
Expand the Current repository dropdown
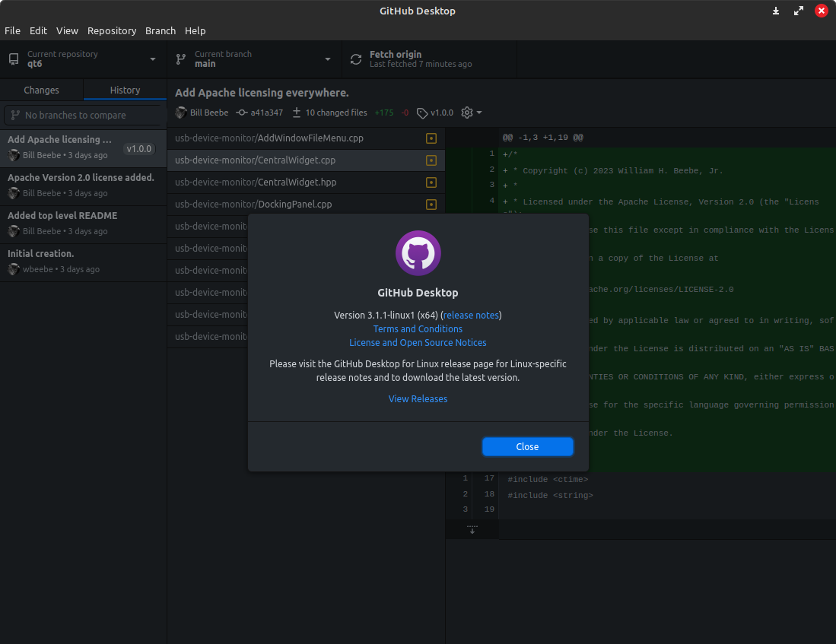(84, 59)
